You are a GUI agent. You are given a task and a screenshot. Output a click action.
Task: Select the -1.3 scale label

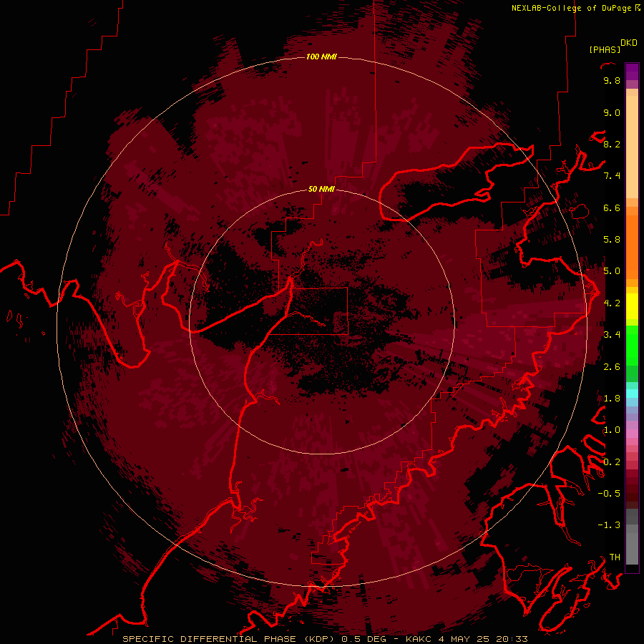point(609,525)
